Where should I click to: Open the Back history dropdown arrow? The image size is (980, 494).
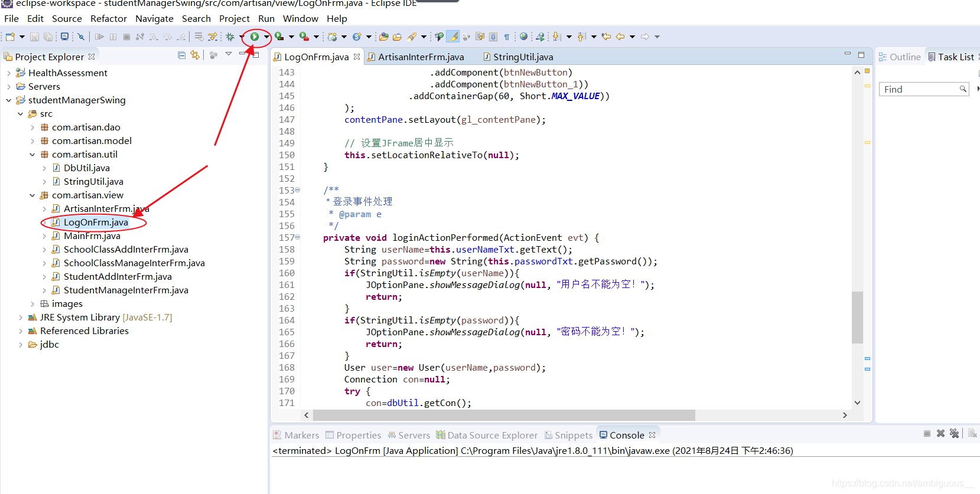point(632,37)
